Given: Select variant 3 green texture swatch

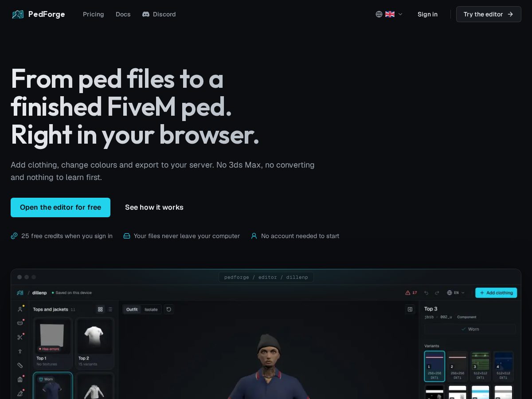Looking at the screenshot, I should (480, 366).
